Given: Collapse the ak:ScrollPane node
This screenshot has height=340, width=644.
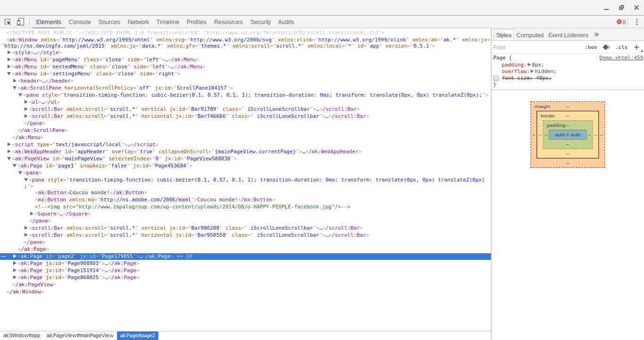Looking at the screenshot, I should (15, 88).
